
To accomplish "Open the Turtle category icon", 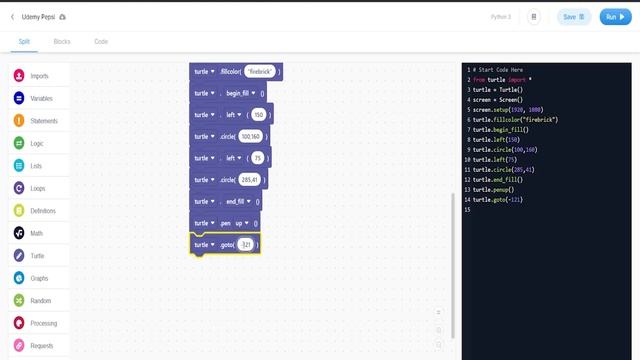I will point(19,256).
